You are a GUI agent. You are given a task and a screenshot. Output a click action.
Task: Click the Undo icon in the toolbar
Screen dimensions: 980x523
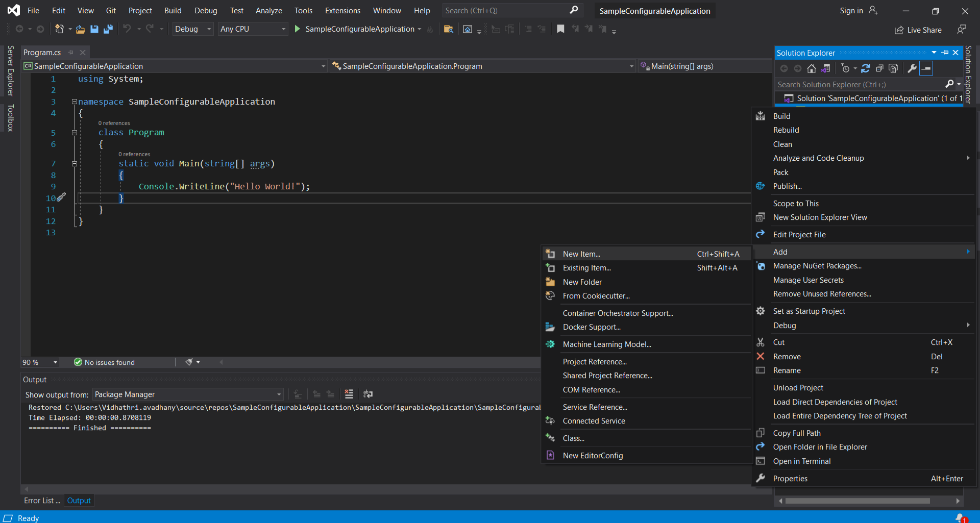[127, 29]
